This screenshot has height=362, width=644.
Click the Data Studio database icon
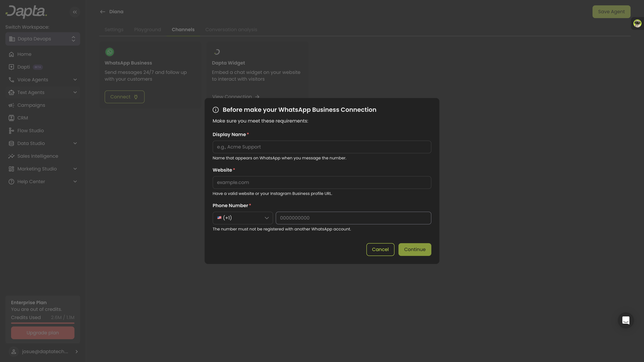click(11, 143)
